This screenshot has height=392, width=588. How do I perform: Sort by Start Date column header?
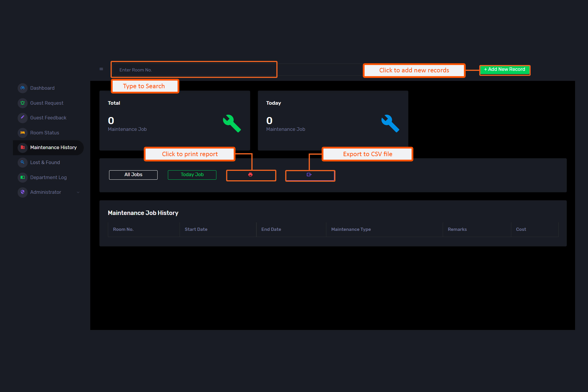pyautogui.click(x=196, y=229)
